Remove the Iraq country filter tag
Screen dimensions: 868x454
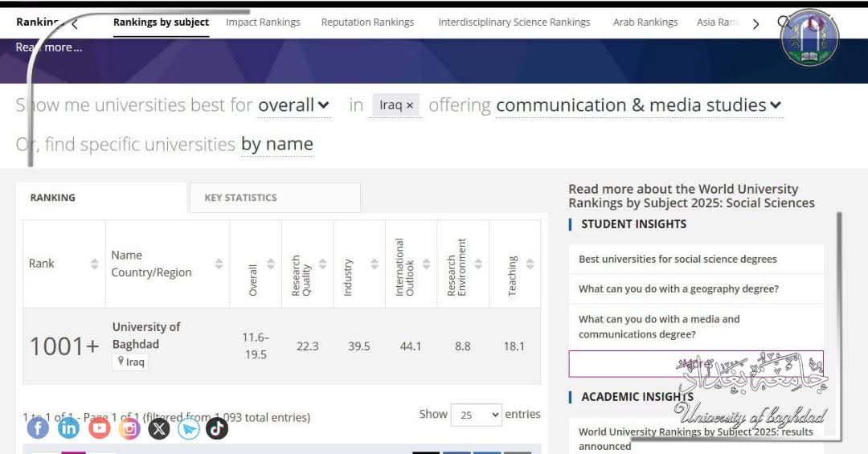[410, 105]
